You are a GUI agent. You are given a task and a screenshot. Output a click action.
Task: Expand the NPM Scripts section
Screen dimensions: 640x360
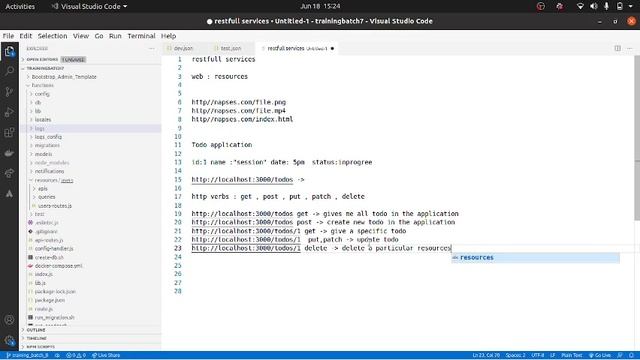[40, 347]
